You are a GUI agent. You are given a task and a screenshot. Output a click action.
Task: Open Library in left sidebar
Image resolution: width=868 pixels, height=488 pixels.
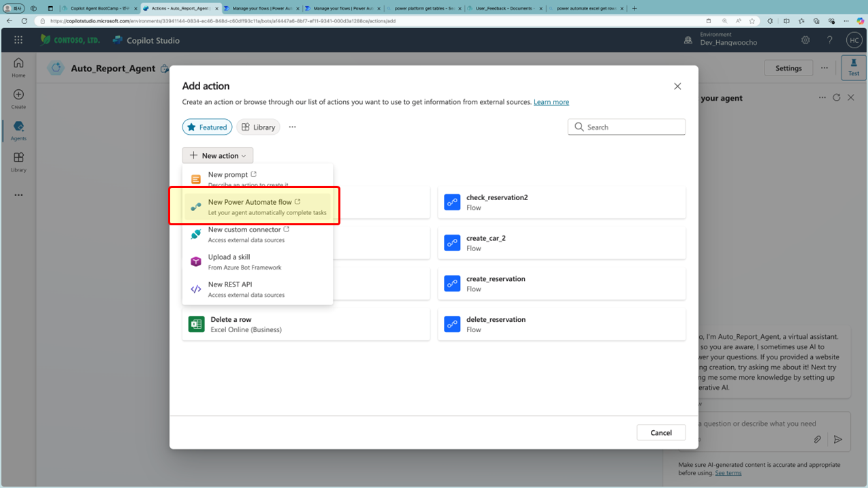[18, 162]
